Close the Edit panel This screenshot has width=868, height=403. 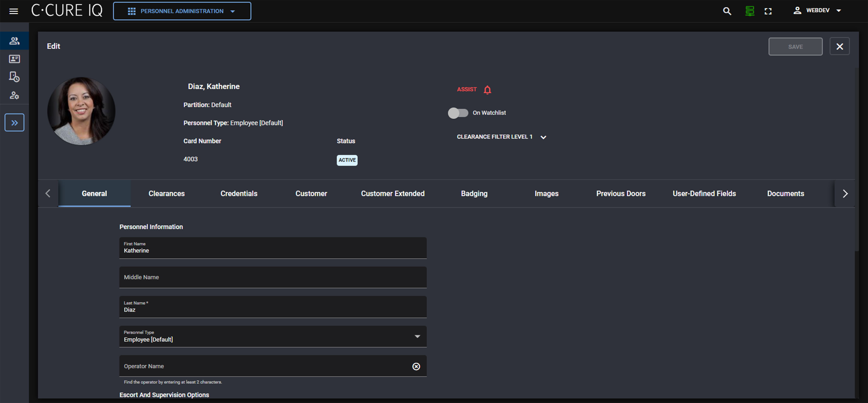(839, 47)
